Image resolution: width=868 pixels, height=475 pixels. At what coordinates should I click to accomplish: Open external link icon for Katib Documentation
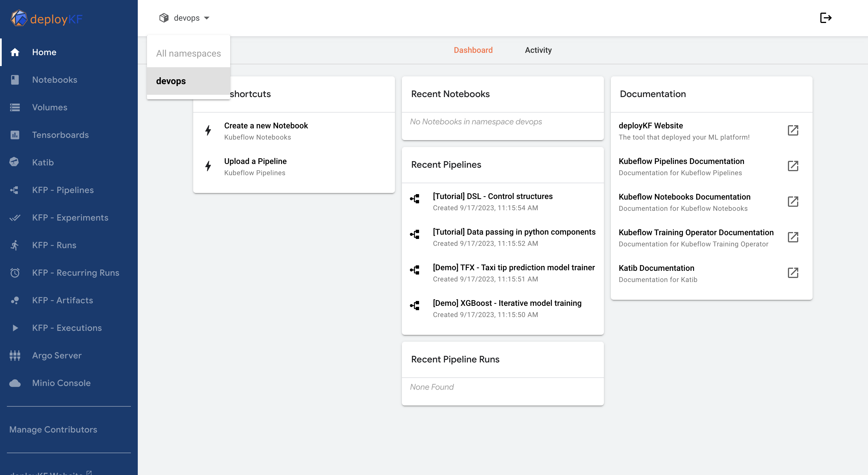click(x=793, y=273)
